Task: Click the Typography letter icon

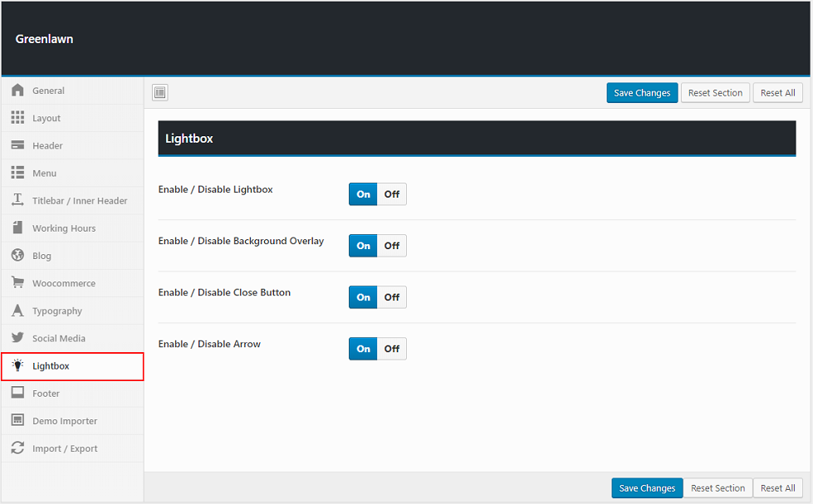Action: [17, 311]
